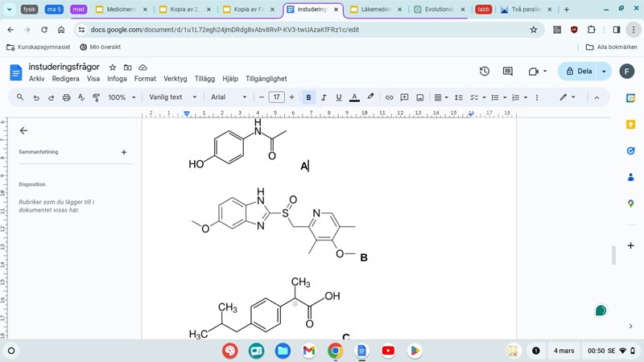Toggle bold formatting
This screenshot has width=644, height=362.
pos(308,97)
